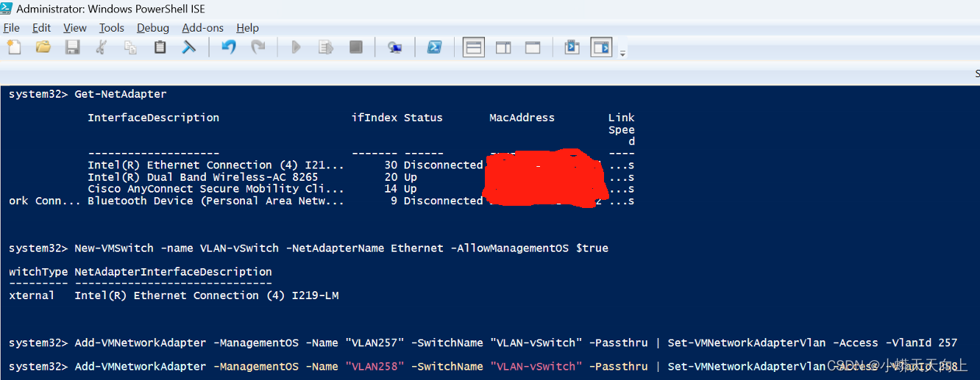The height and width of the screenshot is (380, 980).
Task: Click the Status column header
Action: pyautogui.click(x=423, y=118)
